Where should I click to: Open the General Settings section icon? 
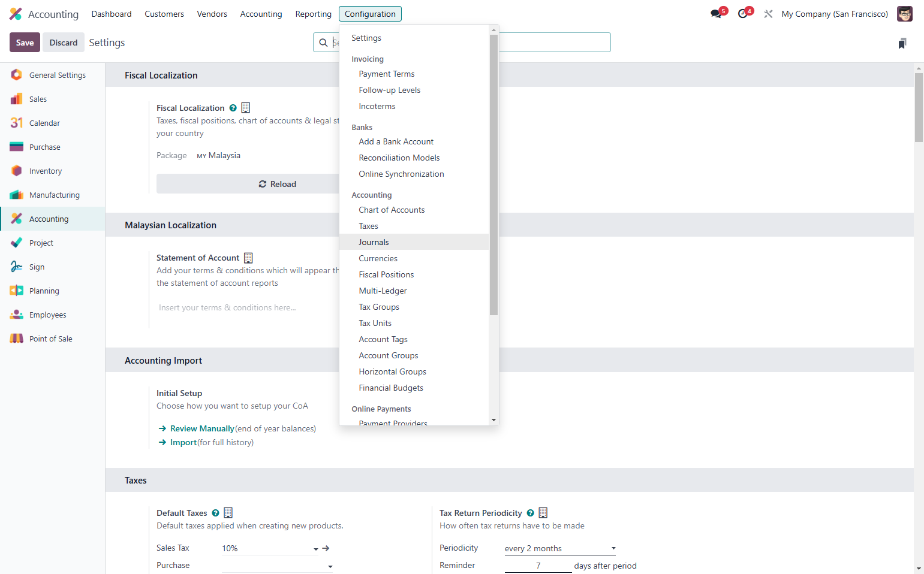click(17, 75)
